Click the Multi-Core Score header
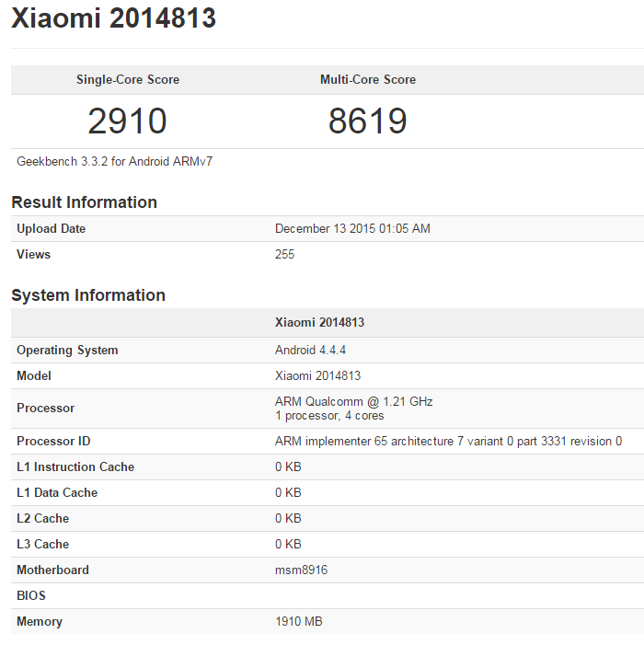 (368, 80)
